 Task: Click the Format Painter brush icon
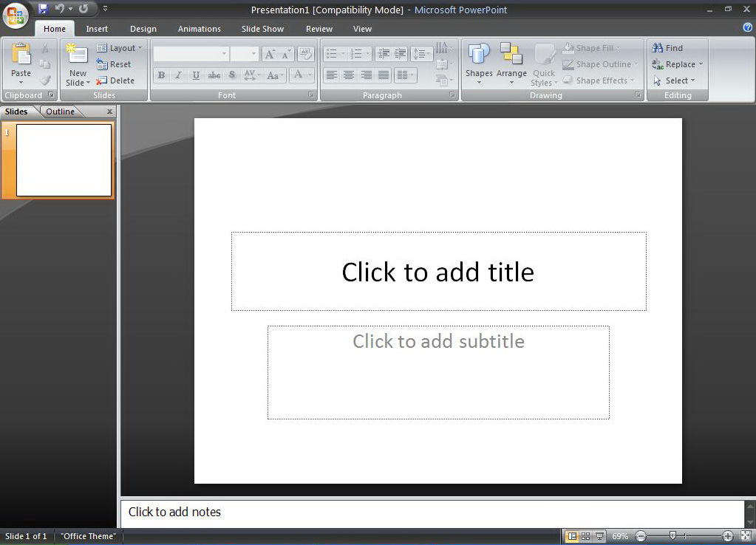pyautogui.click(x=45, y=80)
